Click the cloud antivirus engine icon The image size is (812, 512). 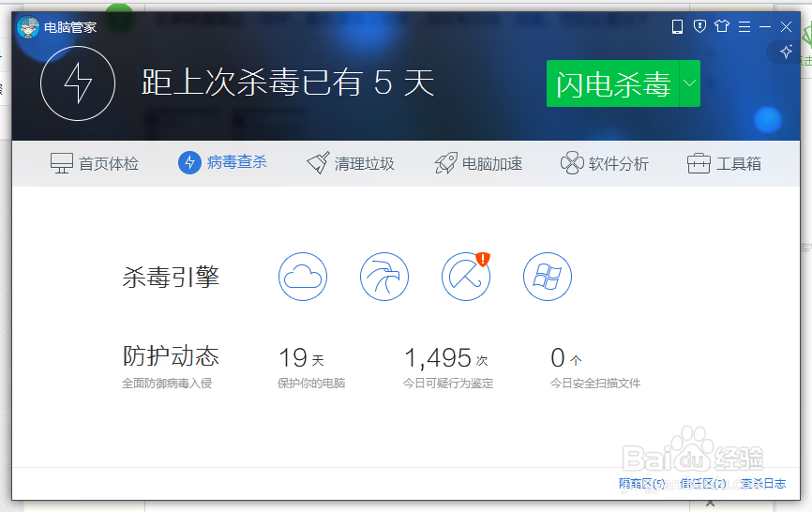click(303, 277)
